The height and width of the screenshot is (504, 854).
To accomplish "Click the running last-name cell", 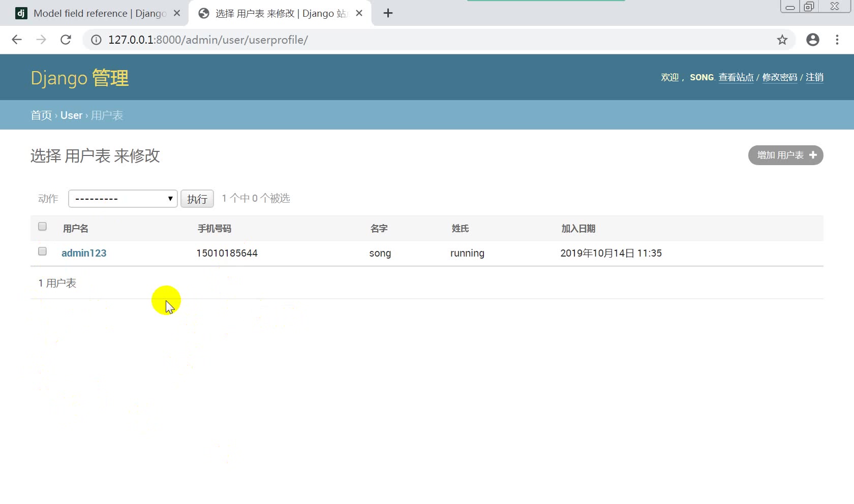I will tap(467, 253).
